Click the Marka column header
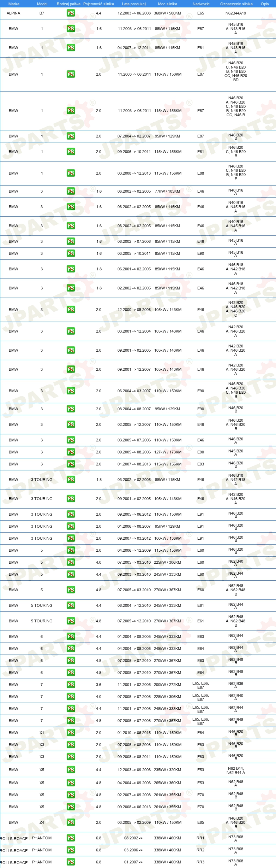 click(14, 4)
